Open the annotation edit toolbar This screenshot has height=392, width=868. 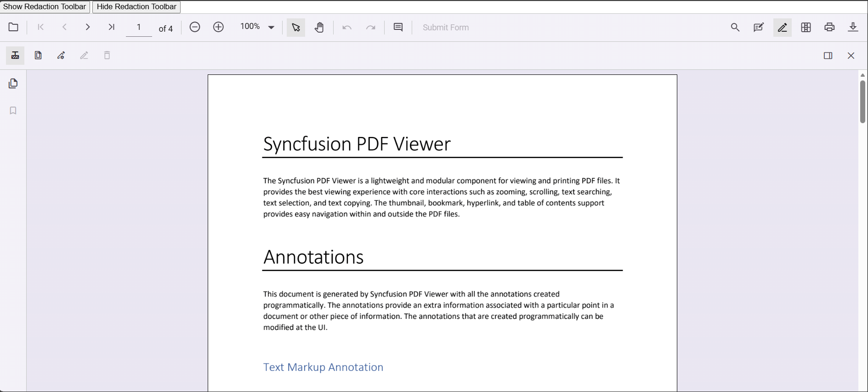759,28
